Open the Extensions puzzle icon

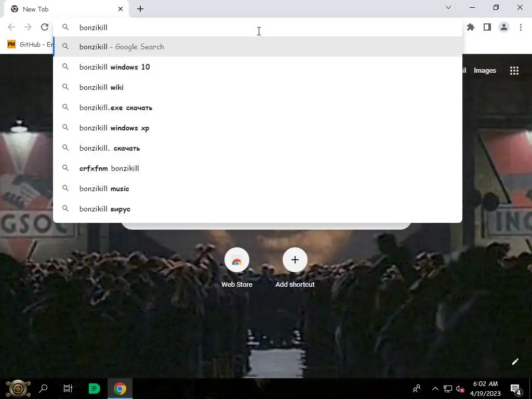coord(471,27)
